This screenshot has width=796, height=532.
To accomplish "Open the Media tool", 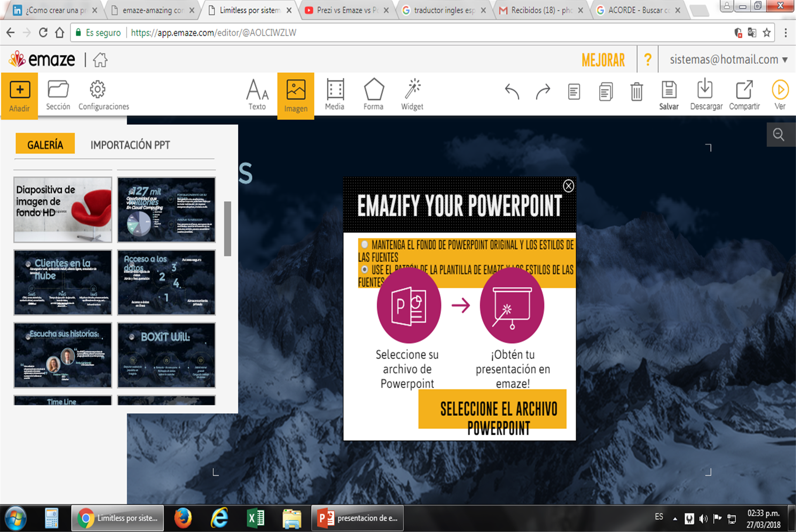I will pyautogui.click(x=335, y=95).
